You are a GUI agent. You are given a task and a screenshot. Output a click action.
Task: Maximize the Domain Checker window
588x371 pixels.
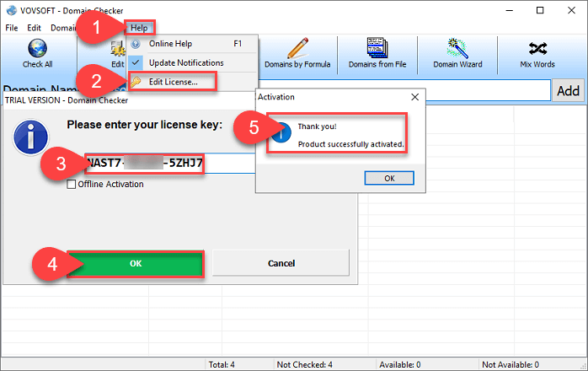[540, 10]
